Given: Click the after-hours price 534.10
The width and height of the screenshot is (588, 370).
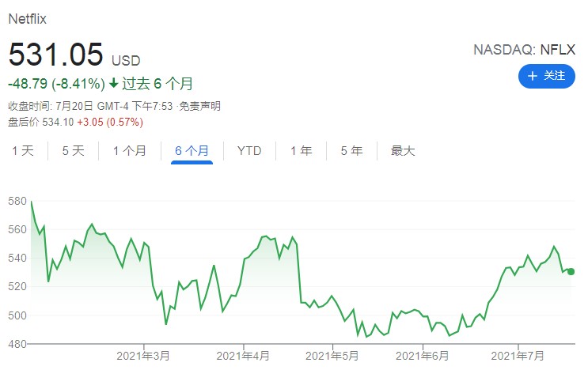Looking at the screenshot, I should coord(58,122).
